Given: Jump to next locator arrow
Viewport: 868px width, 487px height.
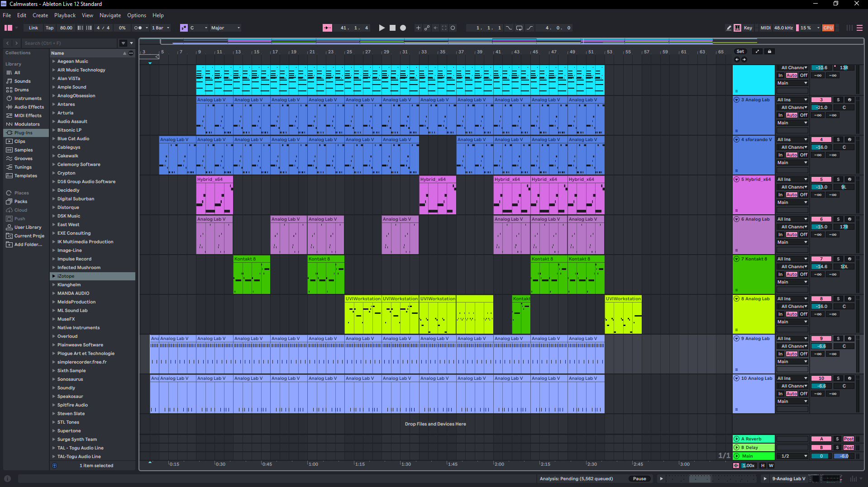Looking at the screenshot, I should (744, 60).
